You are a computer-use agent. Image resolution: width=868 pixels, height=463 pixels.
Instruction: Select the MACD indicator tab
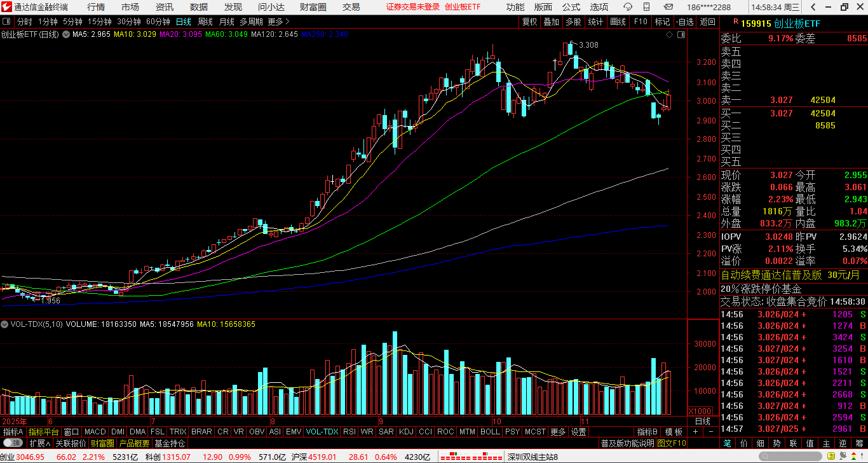coord(95,432)
